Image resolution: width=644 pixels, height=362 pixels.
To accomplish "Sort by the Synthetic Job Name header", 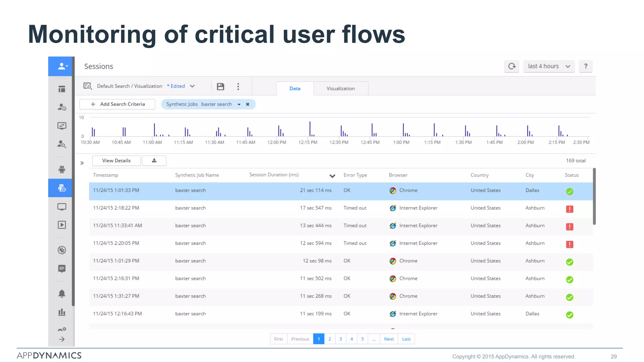I will click(197, 175).
